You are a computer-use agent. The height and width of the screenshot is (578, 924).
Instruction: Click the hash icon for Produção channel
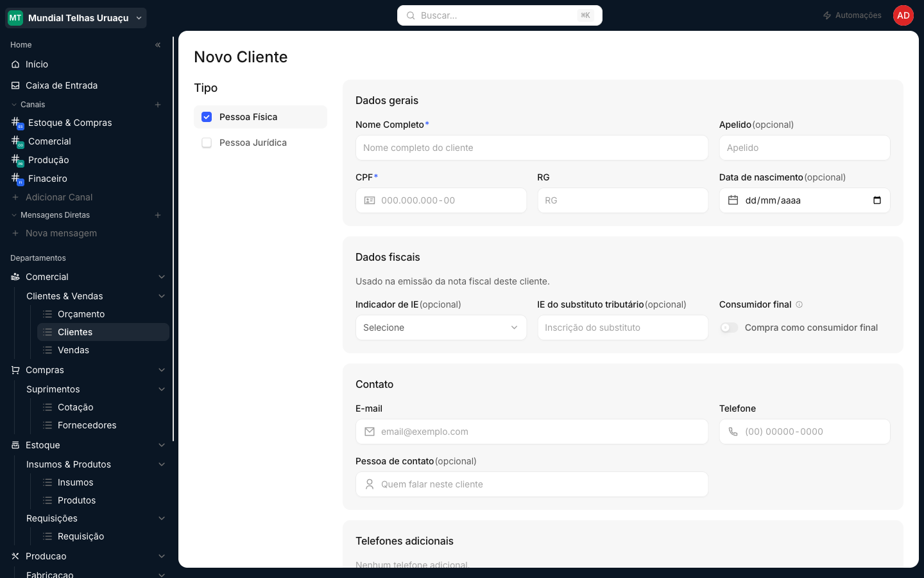coord(17,160)
